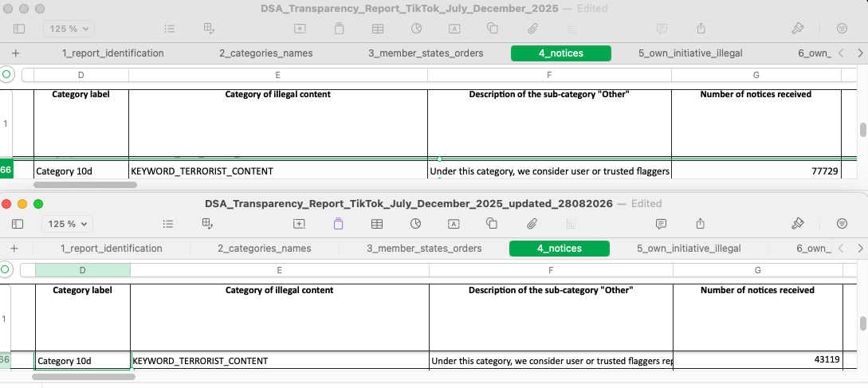Share the background report spreadsheet

click(x=701, y=28)
